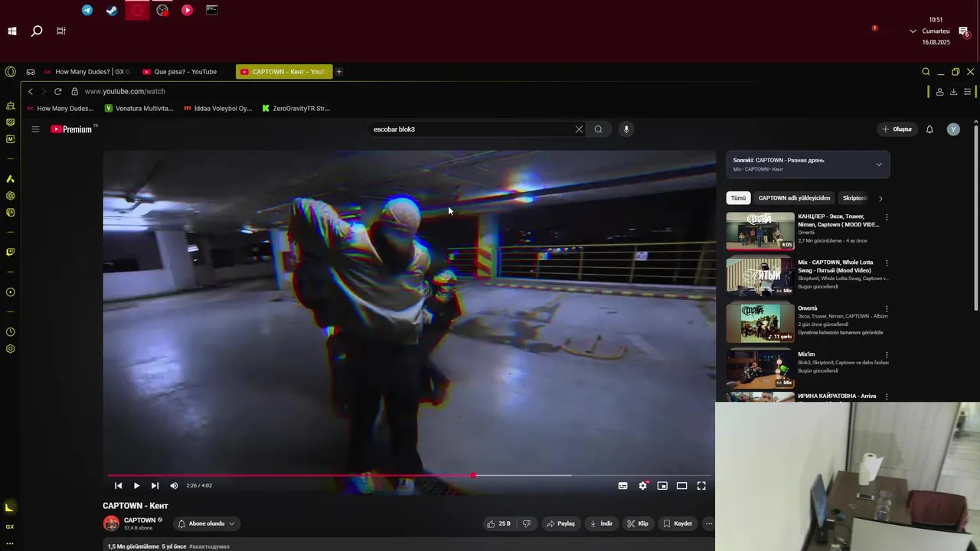
Task: Go to YouTube Premium home logo
Action: click(x=72, y=129)
